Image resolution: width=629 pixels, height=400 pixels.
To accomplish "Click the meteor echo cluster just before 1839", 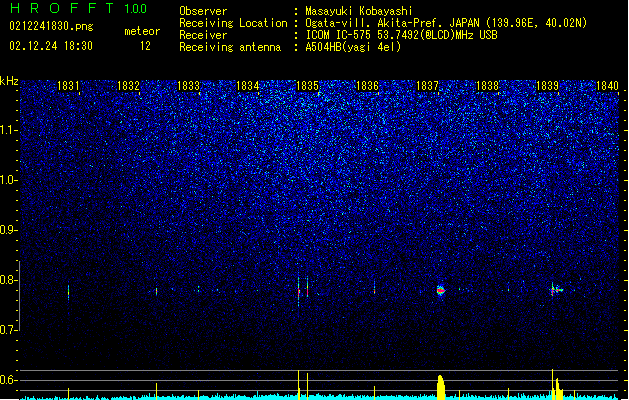I will (x=556, y=290).
